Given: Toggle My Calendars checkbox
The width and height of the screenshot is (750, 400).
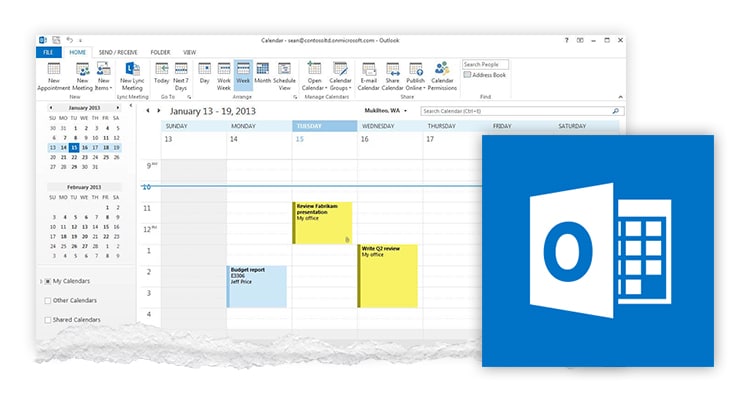Looking at the screenshot, I should (x=47, y=281).
